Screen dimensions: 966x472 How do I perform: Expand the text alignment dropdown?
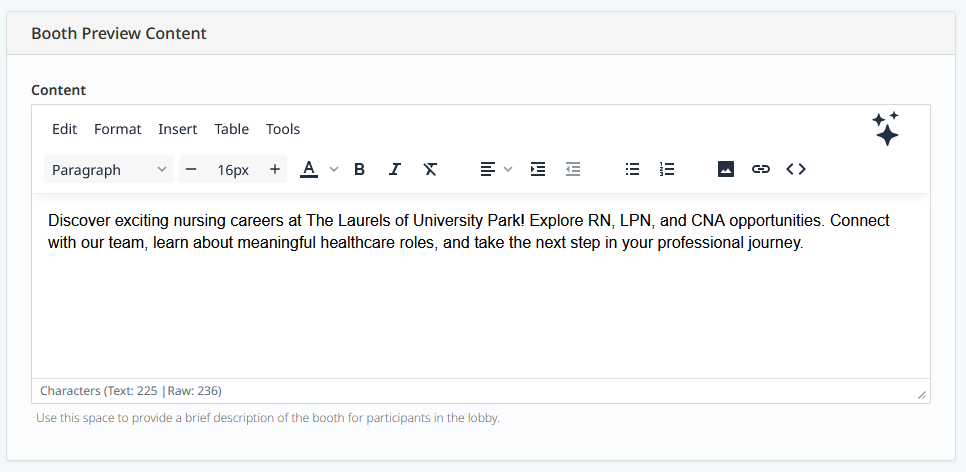tap(508, 169)
